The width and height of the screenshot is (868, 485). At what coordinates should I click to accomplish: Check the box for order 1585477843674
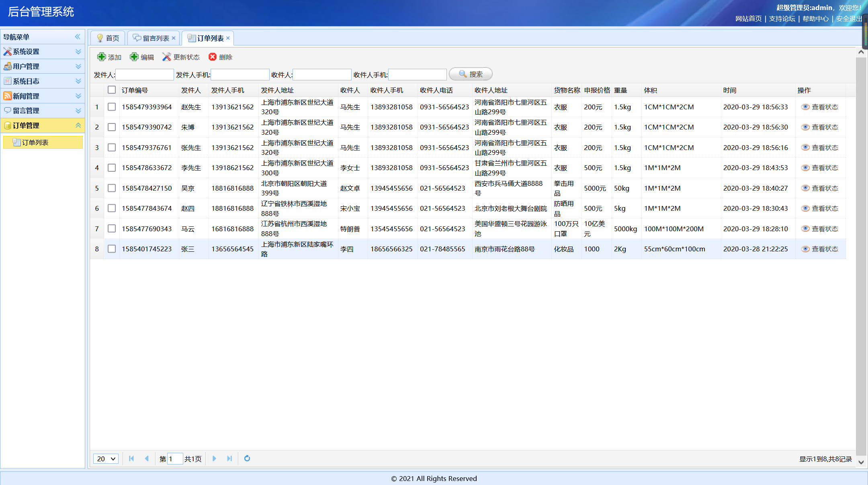pos(112,208)
